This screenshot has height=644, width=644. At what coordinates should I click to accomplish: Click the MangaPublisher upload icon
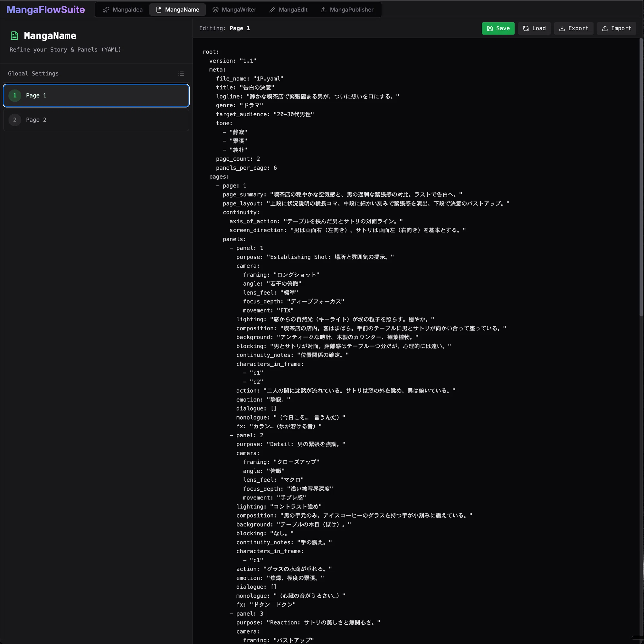[323, 10]
